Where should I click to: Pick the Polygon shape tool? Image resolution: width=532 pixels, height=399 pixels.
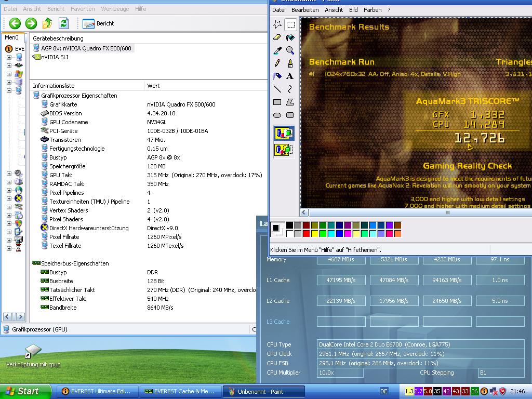[x=290, y=102]
